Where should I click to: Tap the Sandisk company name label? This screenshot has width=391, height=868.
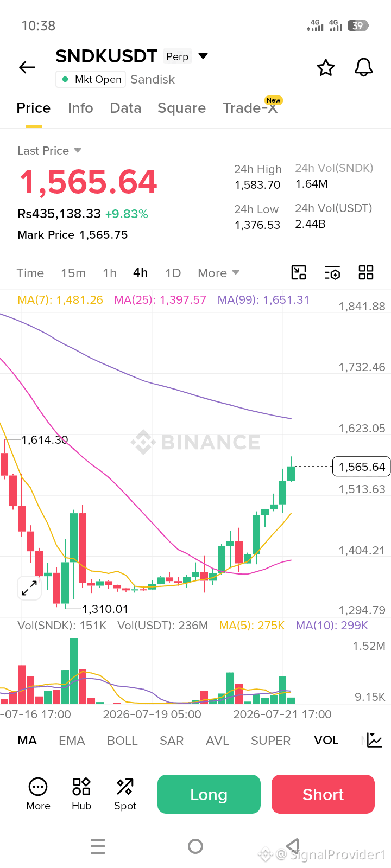click(153, 79)
